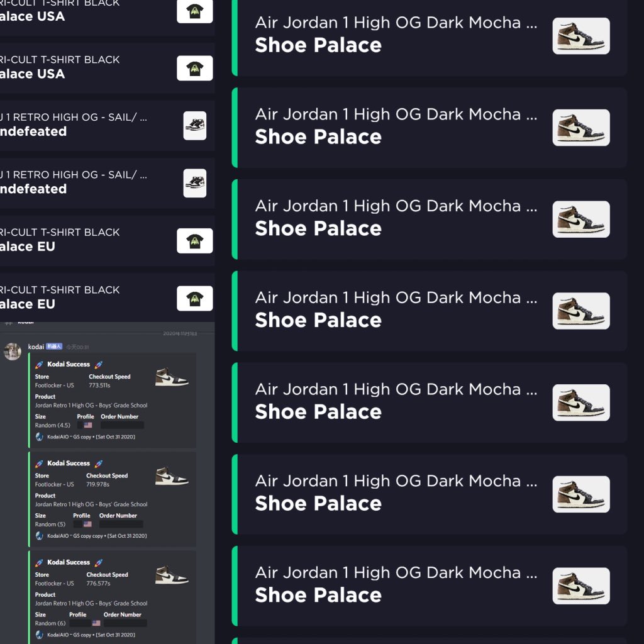This screenshot has width=644, height=644.
Task: Click redacted order number in Random (4.5) embed
Action: (x=123, y=425)
